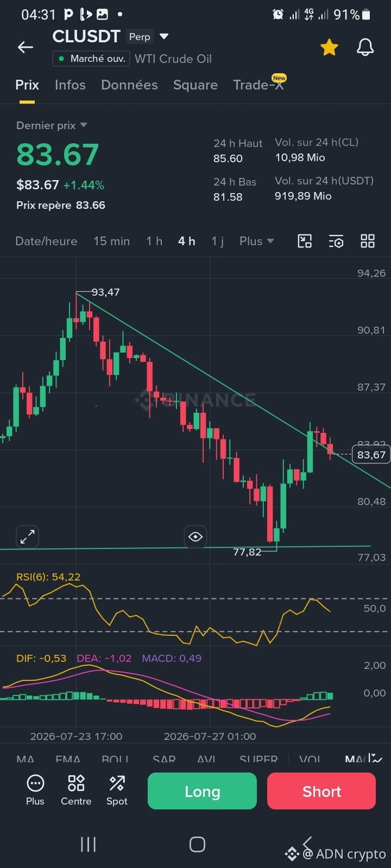Screen dimensions: 391x868
Task: Expand the CLUSDT pair selector arrow
Action: tap(164, 36)
